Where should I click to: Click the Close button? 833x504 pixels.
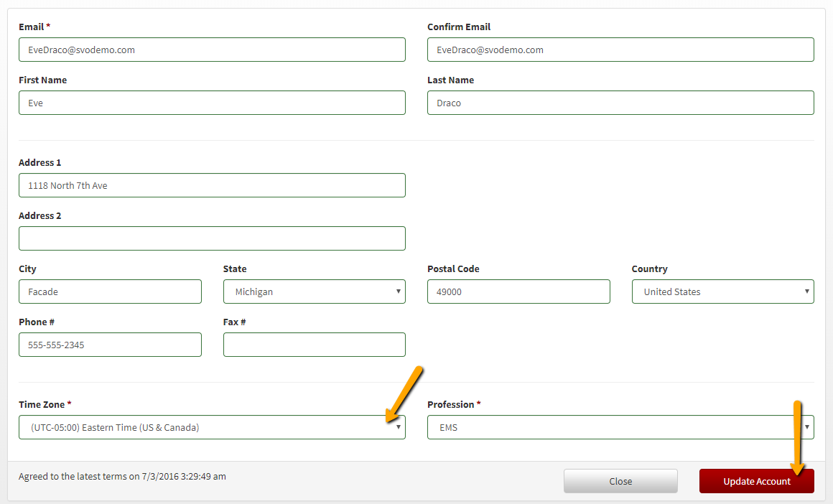[620, 481]
